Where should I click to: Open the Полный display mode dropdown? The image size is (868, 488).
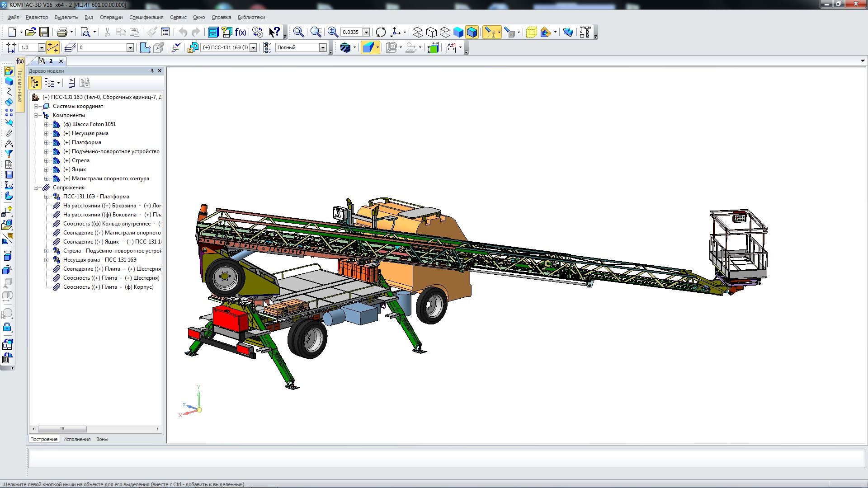(323, 47)
